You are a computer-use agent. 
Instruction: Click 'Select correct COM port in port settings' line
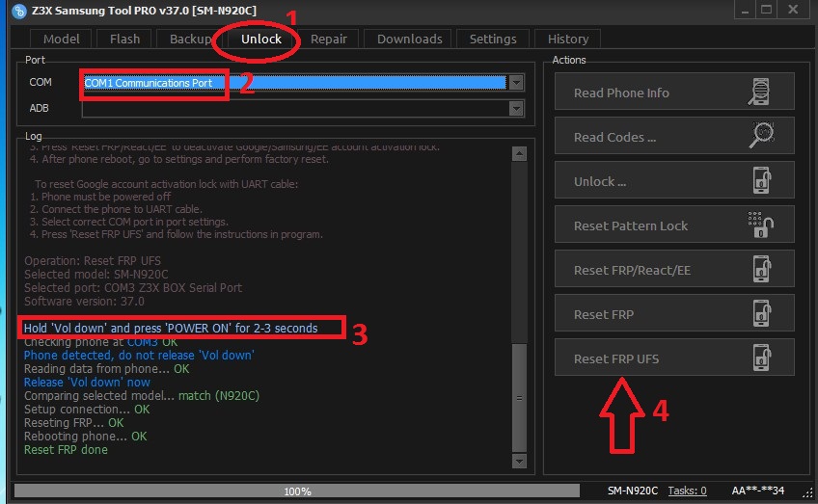129,222
